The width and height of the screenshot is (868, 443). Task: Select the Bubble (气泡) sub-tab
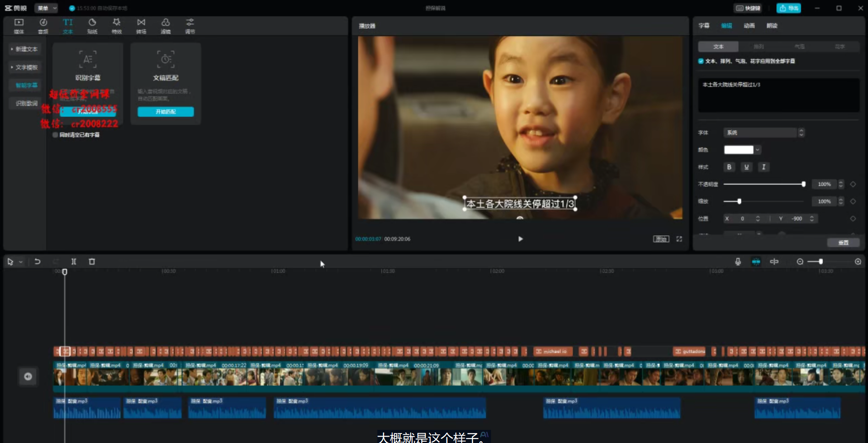[799, 47]
